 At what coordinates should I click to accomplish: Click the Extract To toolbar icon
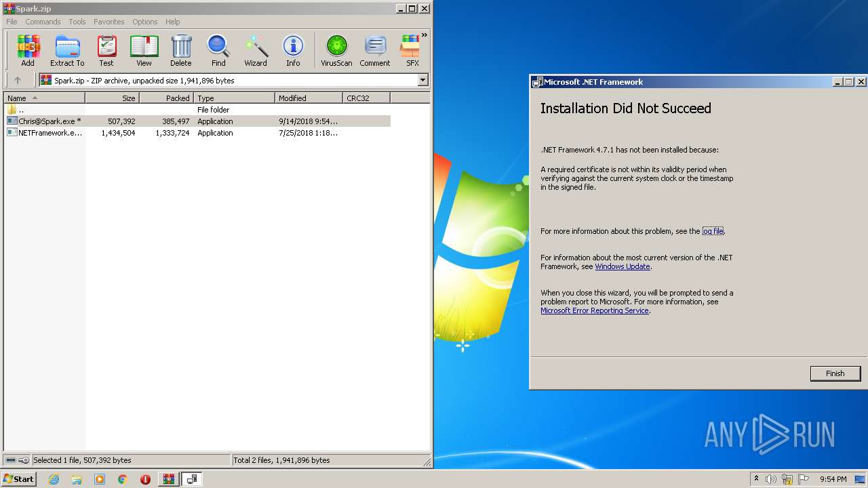(67, 51)
